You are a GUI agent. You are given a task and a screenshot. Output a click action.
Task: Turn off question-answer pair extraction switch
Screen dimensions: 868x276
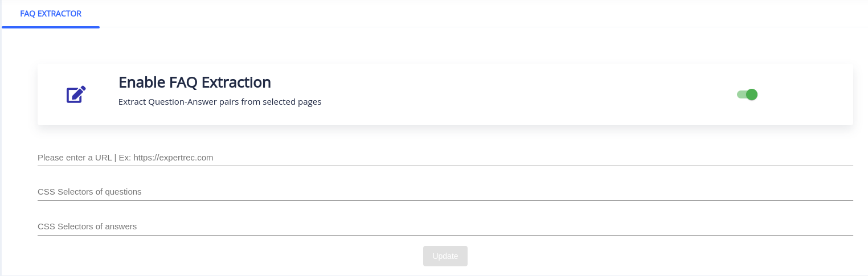[747, 94]
